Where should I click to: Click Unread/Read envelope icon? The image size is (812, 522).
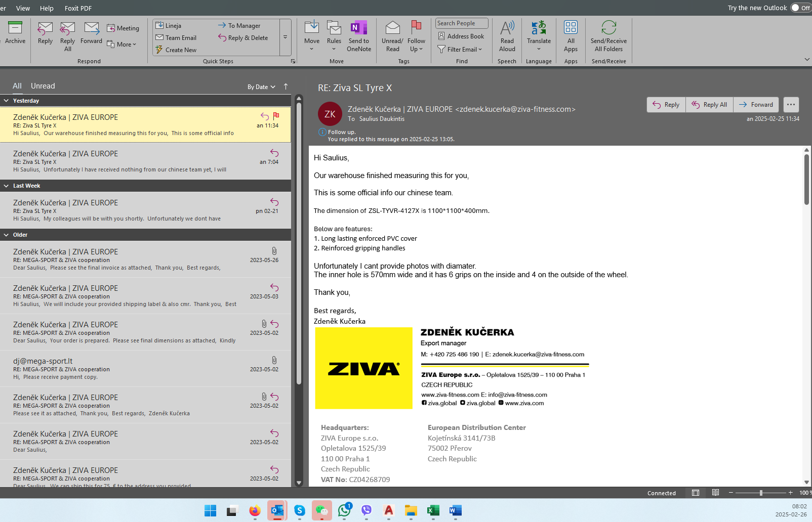click(x=392, y=28)
